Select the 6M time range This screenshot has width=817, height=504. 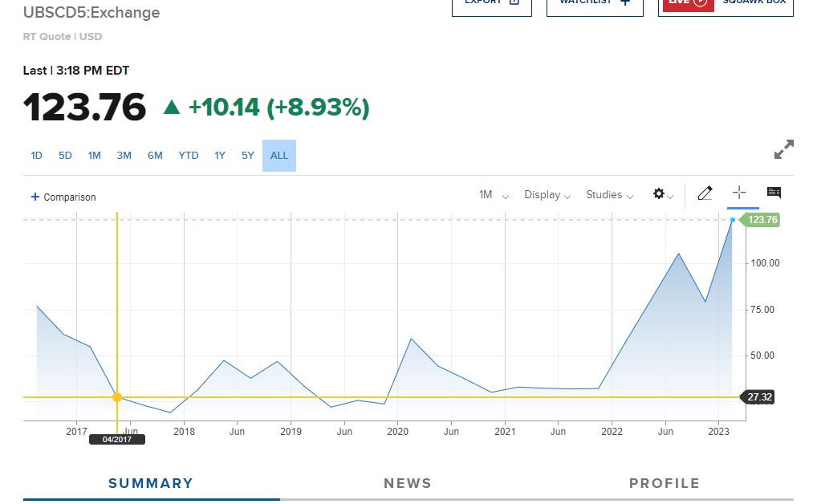155,156
